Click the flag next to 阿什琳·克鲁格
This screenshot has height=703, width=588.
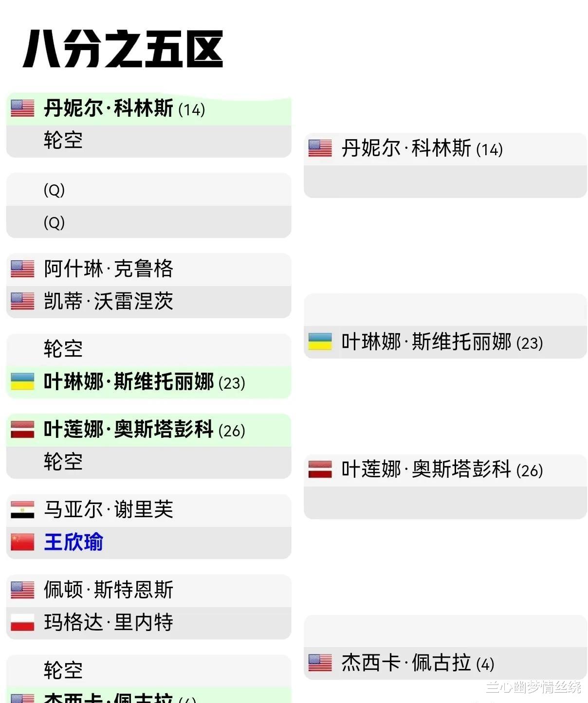point(22,269)
